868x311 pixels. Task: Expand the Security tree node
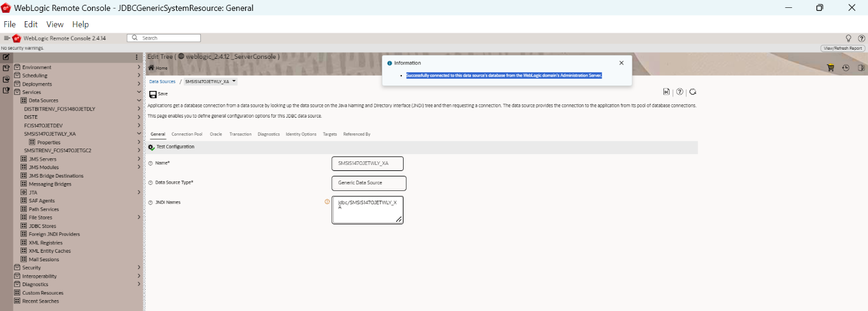(x=139, y=267)
